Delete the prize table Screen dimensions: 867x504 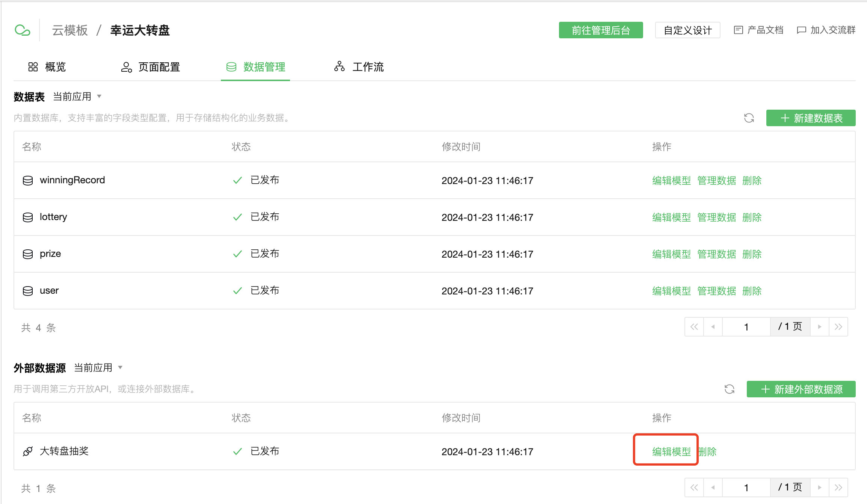coord(752,254)
